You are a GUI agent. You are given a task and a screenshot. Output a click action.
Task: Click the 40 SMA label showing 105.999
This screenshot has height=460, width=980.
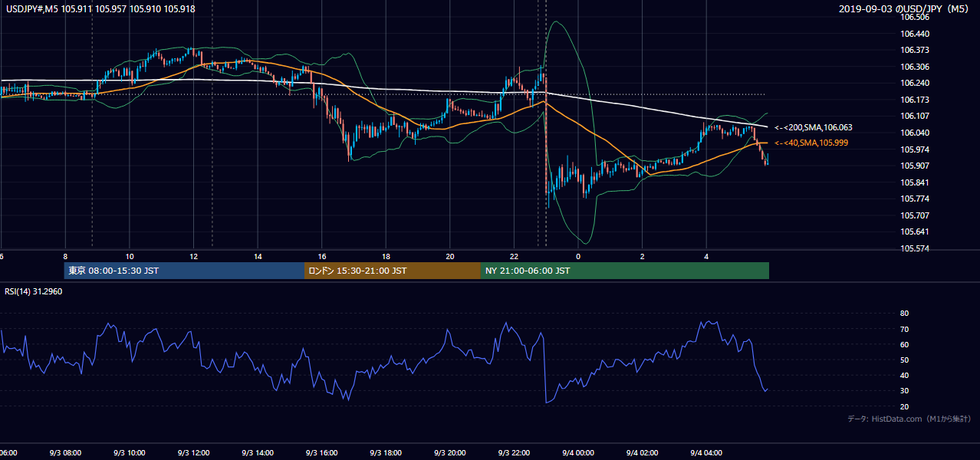[811, 143]
